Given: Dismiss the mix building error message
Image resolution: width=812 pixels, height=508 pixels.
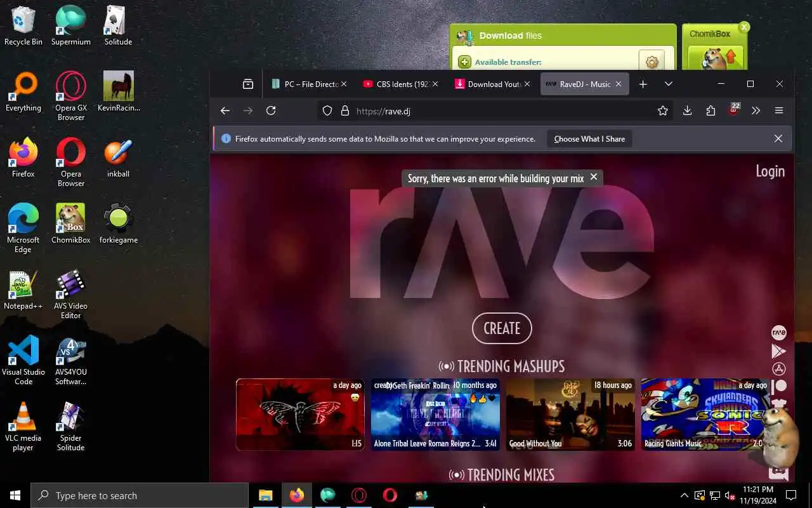Looking at the screenshot, I should pos(594,177).
